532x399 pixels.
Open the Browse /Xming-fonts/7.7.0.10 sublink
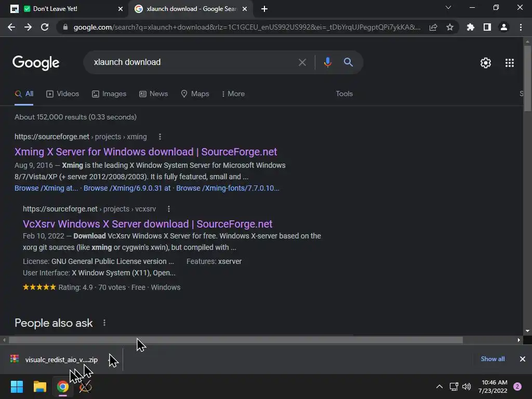tap(228, 188)
